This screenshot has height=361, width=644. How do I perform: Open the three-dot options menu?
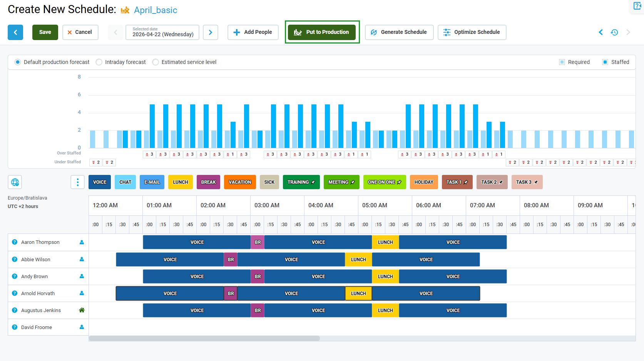(x=77, y=182)
